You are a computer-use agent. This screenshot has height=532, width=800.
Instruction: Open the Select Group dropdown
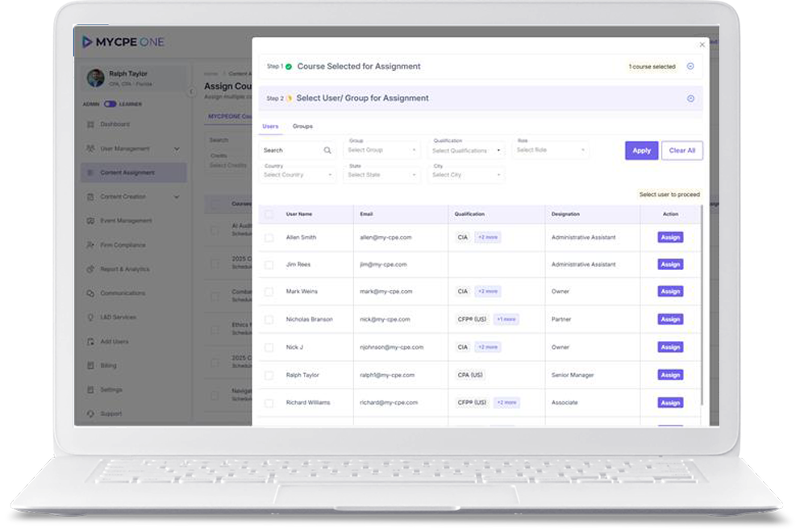pyautogui.click(x=382, y=150)
